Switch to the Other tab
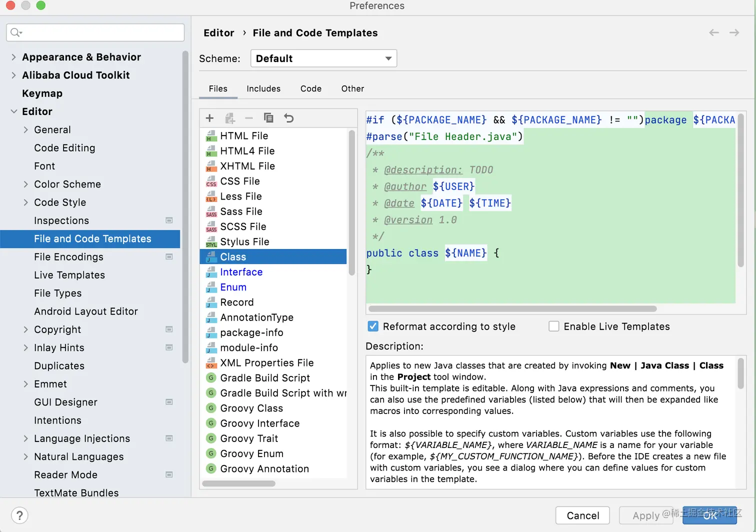The width and height of the screenshot is (756, 532). pyautogui.click(x=352, y=88)
